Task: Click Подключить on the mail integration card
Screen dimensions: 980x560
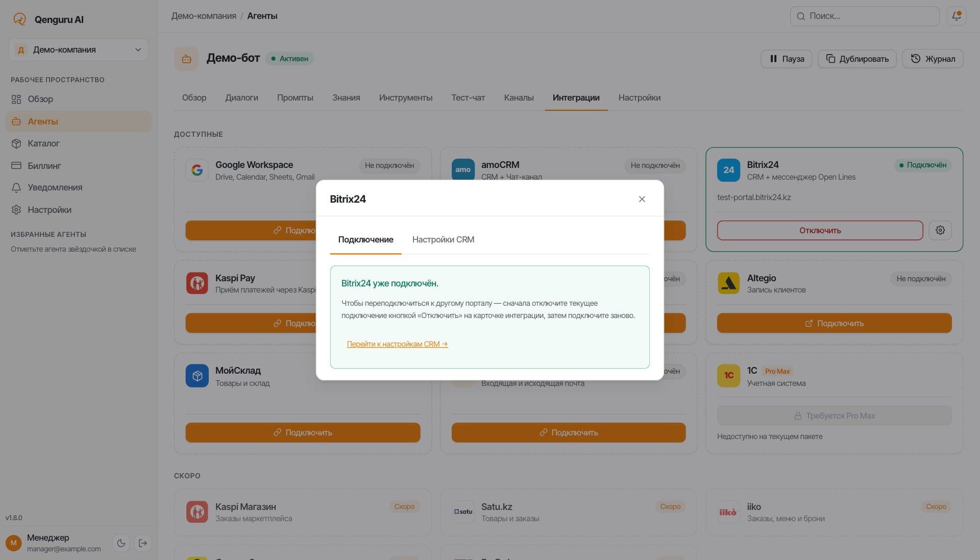Action: tap(568, 432)
